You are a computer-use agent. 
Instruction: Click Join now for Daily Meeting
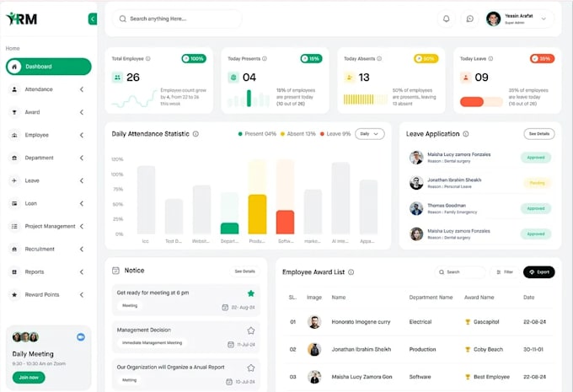29,378
